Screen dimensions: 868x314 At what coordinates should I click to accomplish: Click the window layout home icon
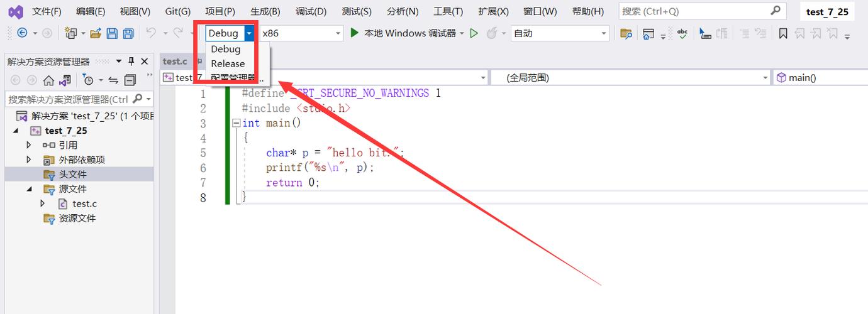tap(648, 33)
